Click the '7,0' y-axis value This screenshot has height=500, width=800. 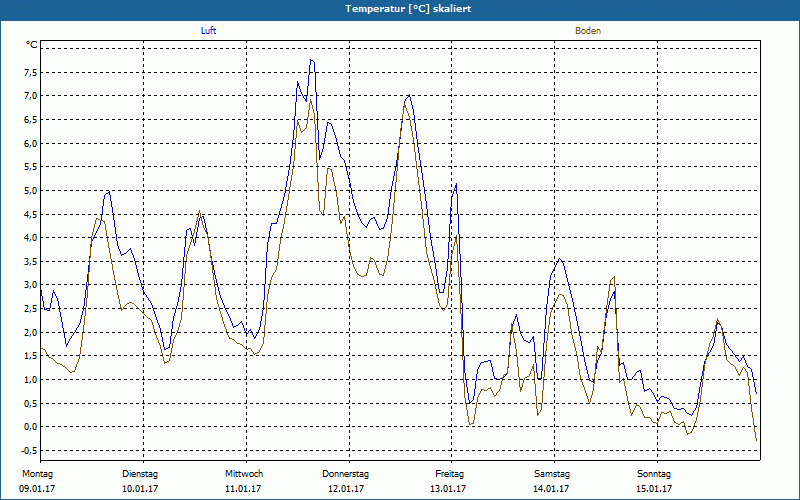(x=31, y=96)
